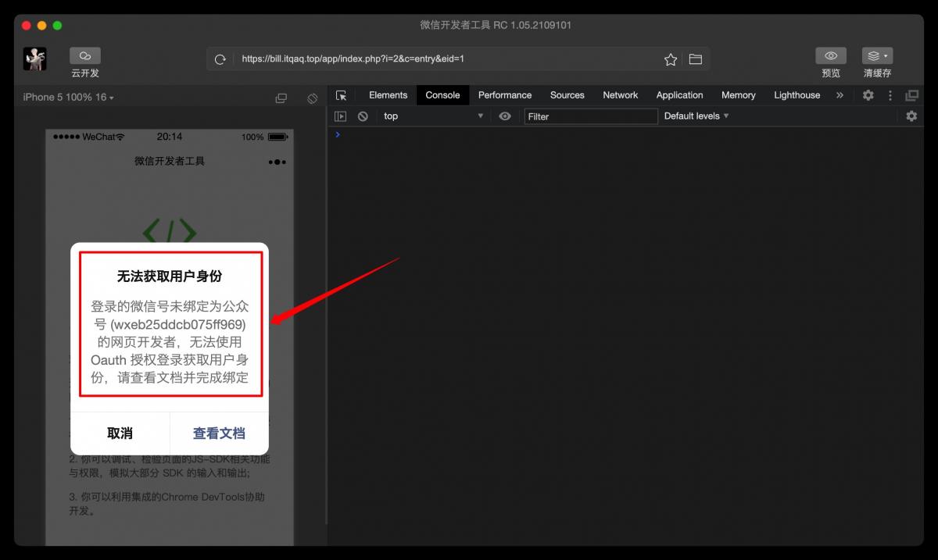Open the Memory tab
This screenshot has width=938, height=560.
coord(738,95)
